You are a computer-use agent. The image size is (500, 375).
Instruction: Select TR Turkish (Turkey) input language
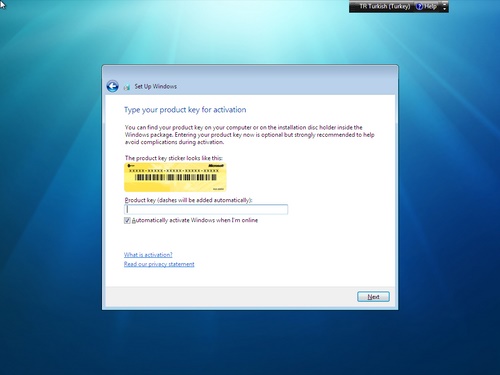click(384, 6)
